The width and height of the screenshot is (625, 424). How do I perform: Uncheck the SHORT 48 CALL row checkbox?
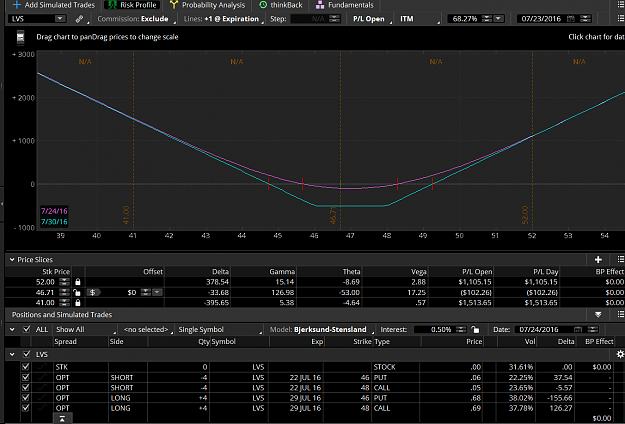click(x=26, y=387)
